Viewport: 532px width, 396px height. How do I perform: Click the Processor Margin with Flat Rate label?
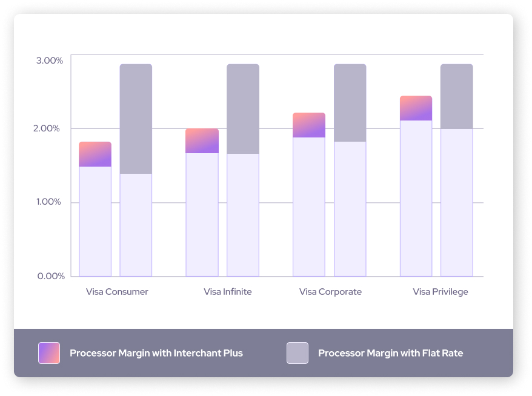(x=390, y=353)
